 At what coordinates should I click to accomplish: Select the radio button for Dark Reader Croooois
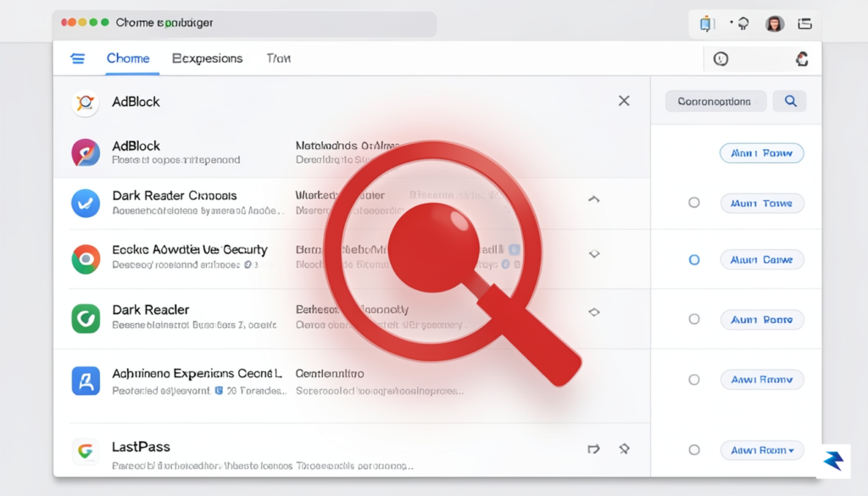click(x=693, y=203)
